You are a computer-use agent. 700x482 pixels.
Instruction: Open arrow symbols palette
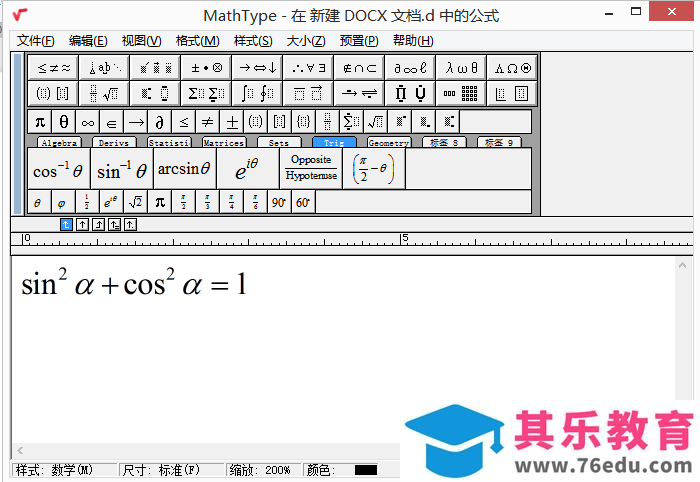tap(257, 68)
